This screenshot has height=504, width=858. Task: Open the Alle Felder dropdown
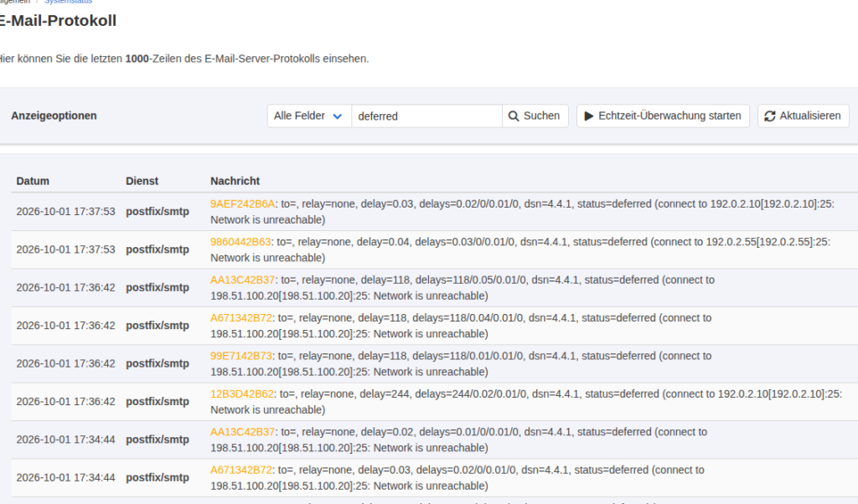pos(309,116)
